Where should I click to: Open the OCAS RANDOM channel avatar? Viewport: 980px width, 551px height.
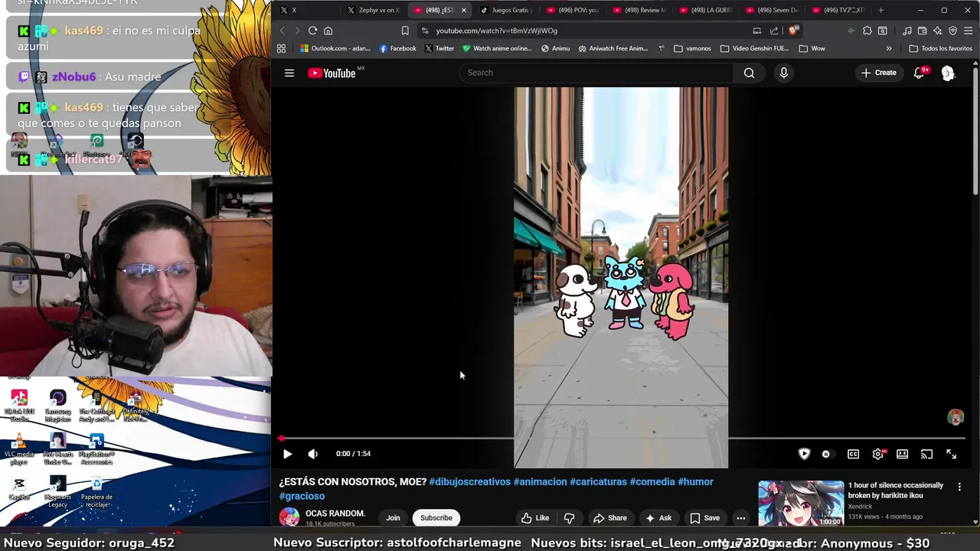[x=289, y=517]
